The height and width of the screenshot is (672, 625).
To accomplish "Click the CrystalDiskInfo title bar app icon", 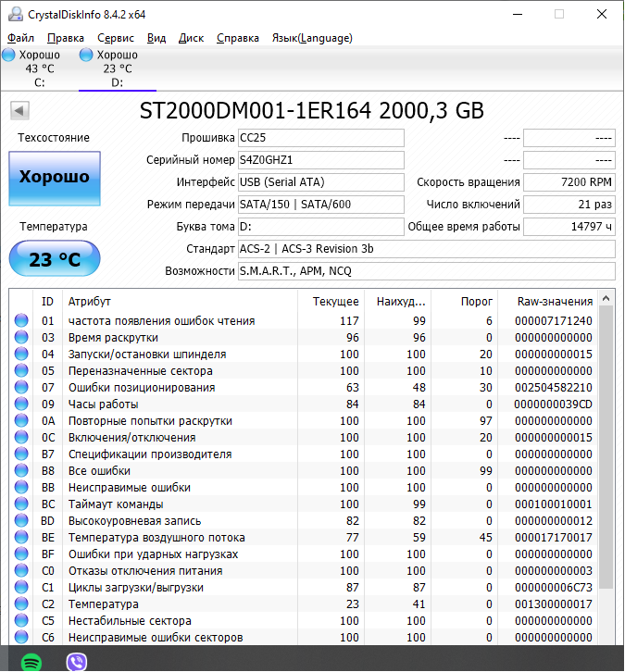I will click(x=13, y=15).
